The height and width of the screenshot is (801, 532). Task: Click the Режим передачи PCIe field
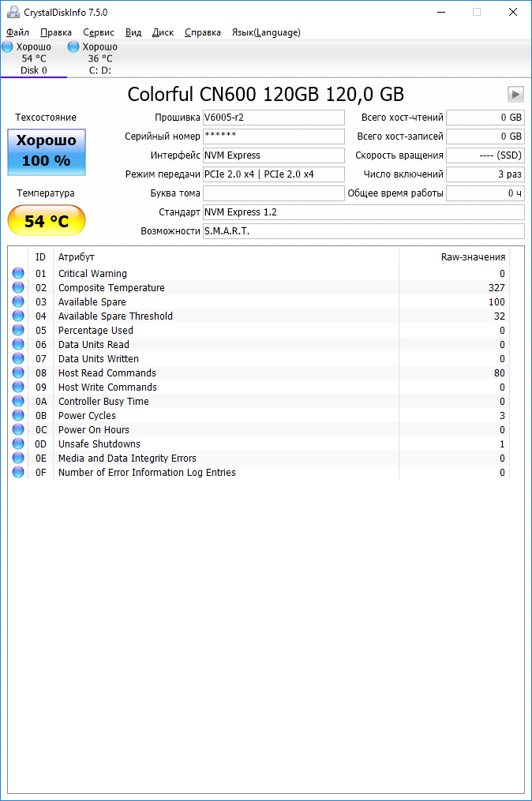point(273,174)
